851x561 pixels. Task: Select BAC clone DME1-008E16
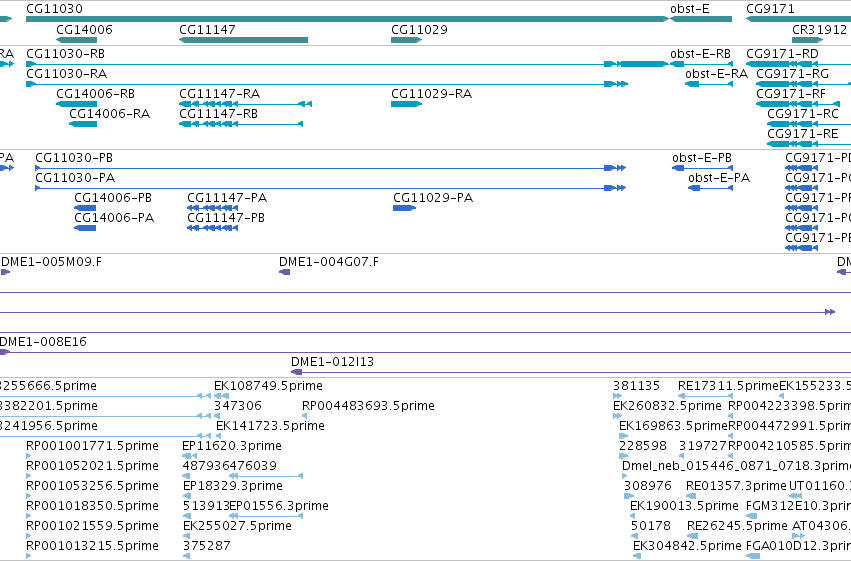tap(426, 353)
